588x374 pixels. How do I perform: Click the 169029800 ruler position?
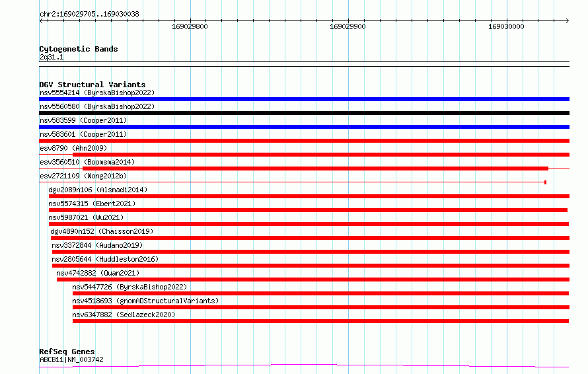click(x=190, y=26)
